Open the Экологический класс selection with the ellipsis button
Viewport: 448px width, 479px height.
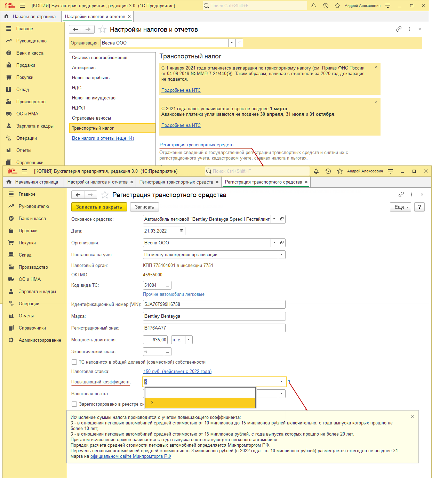coord(168,351)
